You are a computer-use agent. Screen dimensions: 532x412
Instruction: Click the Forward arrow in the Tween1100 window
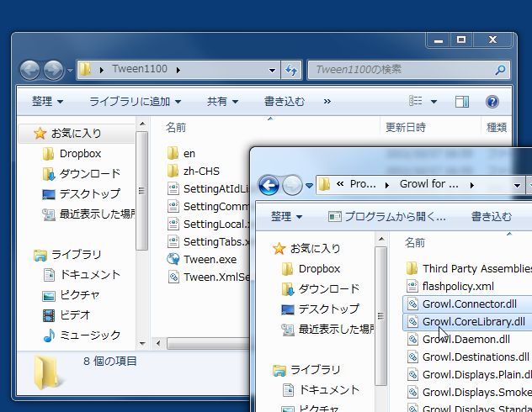coord(53,70)
